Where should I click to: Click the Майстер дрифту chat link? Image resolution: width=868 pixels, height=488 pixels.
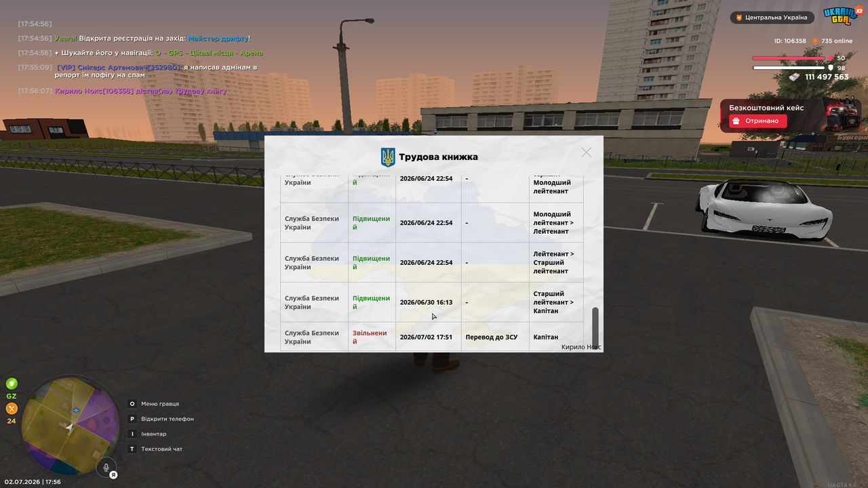(218, 39)
